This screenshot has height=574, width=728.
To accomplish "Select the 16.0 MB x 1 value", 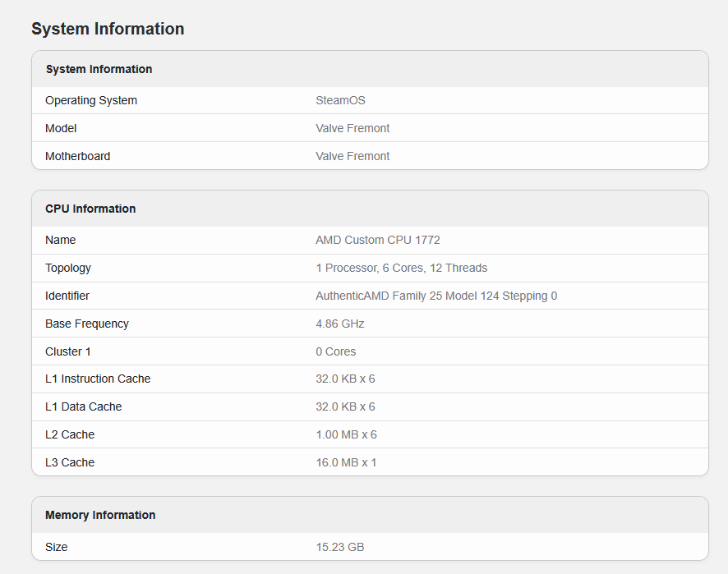I will [347, 462].
